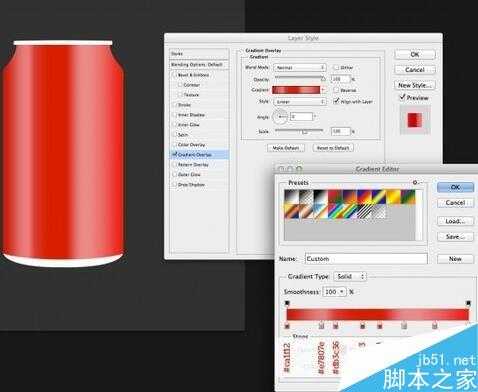Uncheck Align with Layer
The image size is (478, 392).
click(336, 101)
